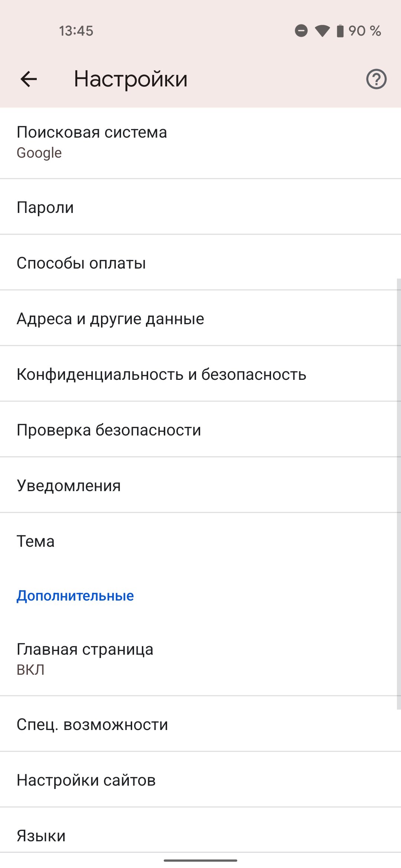Open Конфиденциальность и безопасность

[200, 374]
